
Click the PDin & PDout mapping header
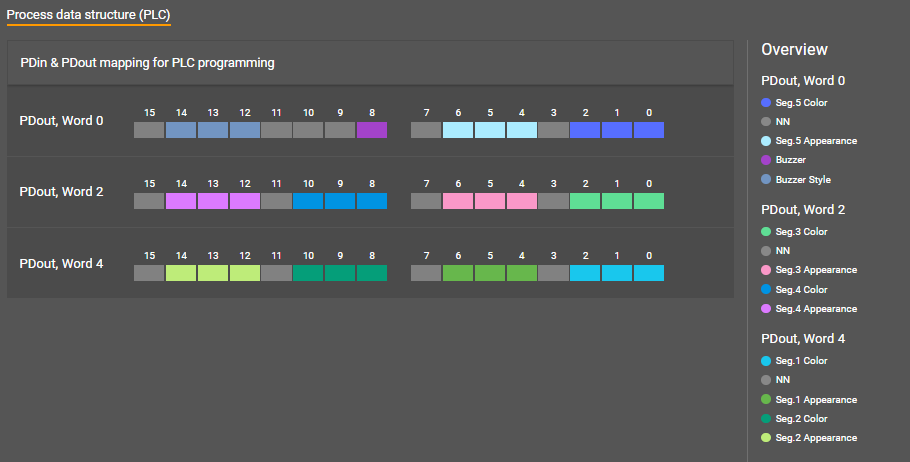pos(148,63)
